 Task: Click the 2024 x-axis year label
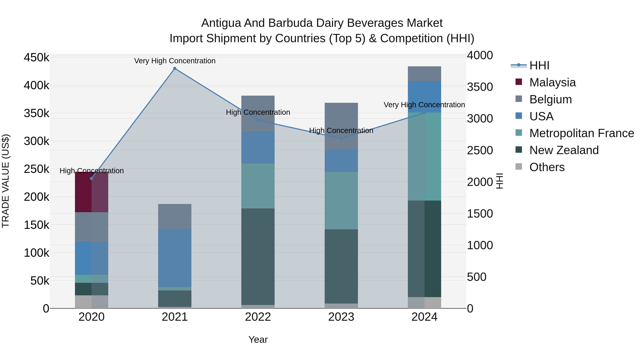coord(425,317)
